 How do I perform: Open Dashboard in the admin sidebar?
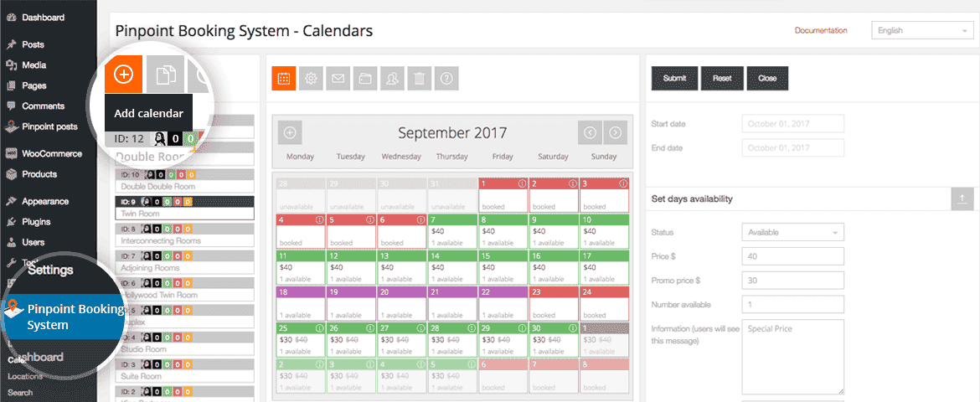coord(42,18)
